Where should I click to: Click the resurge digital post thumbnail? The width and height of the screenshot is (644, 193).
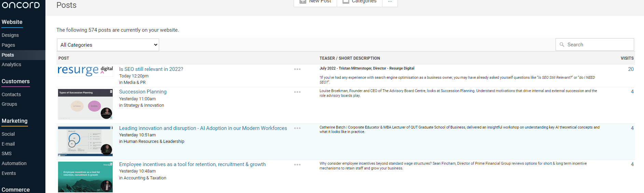pyautogui.click(x=85, y=71)
